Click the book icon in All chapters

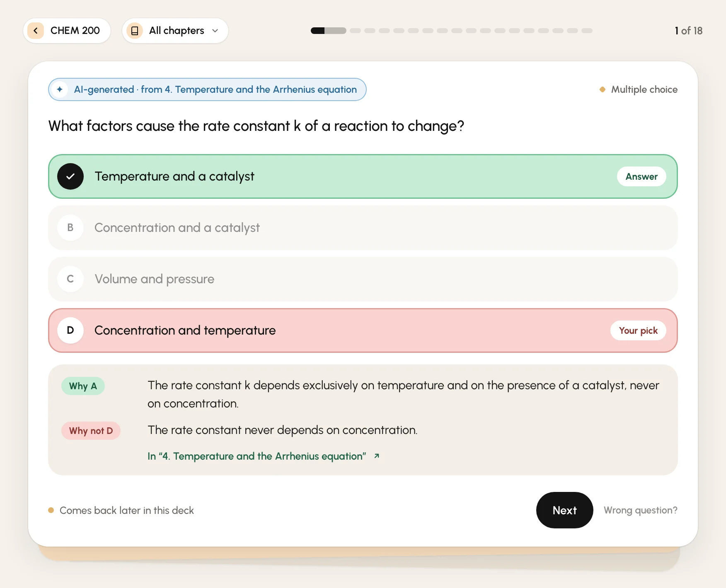pos(135,31)
